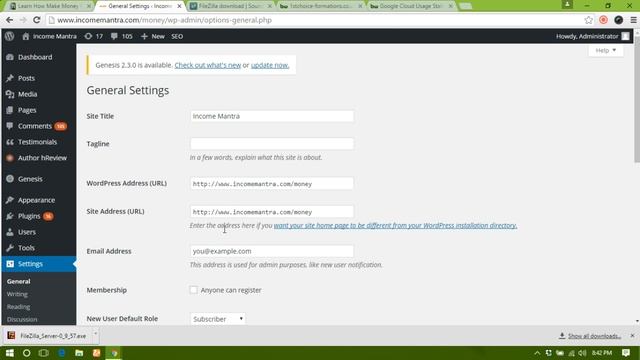The height and width of the screenshot is (360, 640).
Task: Open SEO admin bar menu
Action: pyautogui.click(x=177, y=36)
